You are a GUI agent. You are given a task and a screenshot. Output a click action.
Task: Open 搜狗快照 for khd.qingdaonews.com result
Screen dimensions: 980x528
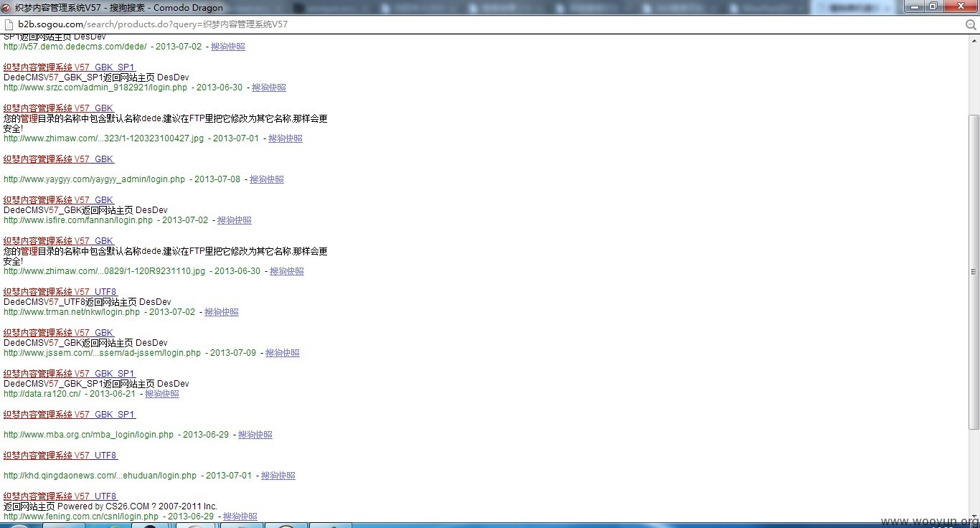278,476
